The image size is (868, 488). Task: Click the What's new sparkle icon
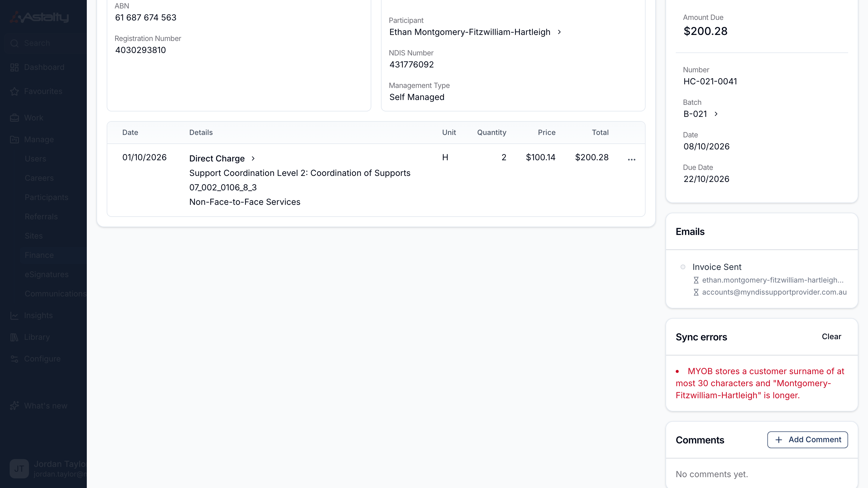[x=14, y=406]
